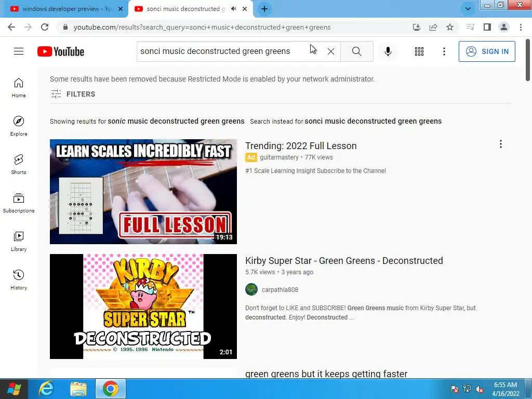Open the media controls icon in Chrome toolbar
This screenshot has width=532, height=399.
point(470,27)
